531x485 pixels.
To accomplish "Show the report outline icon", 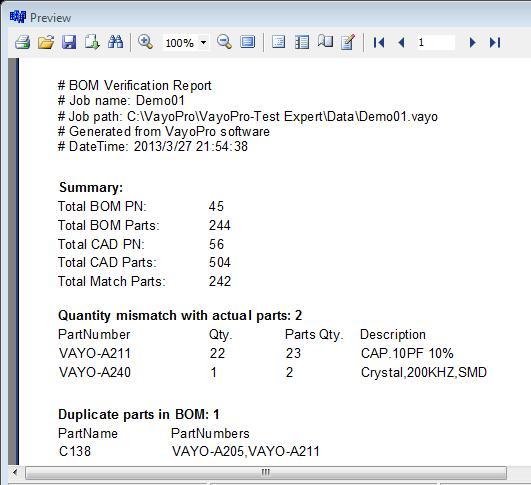I will point(278,42).
